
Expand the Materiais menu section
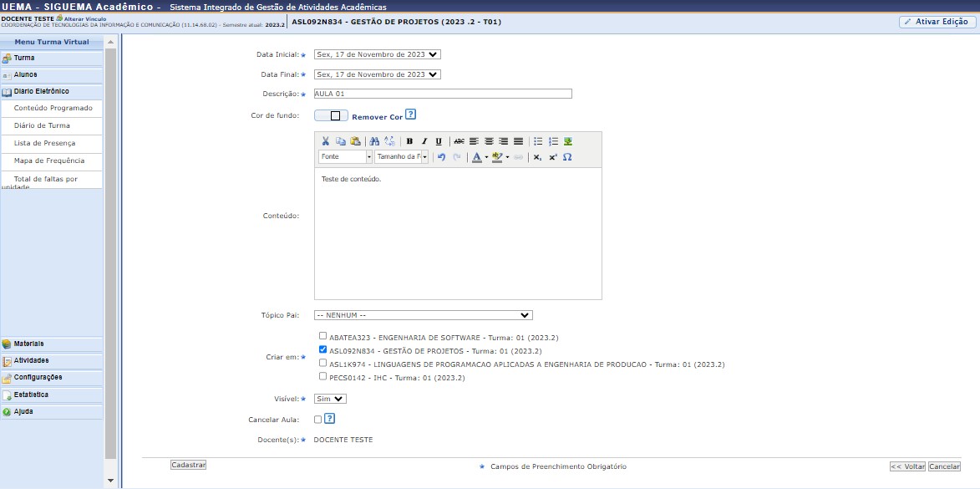[x=29, y=344]
